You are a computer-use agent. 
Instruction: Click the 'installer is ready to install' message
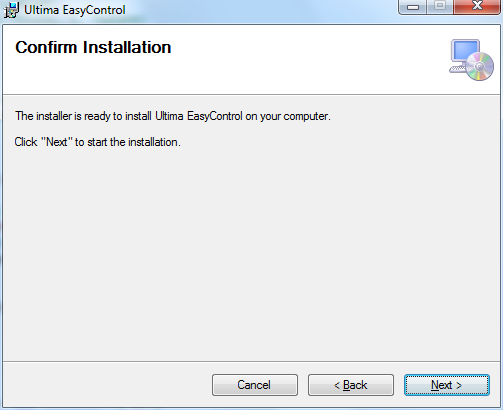tap(173, 116)
